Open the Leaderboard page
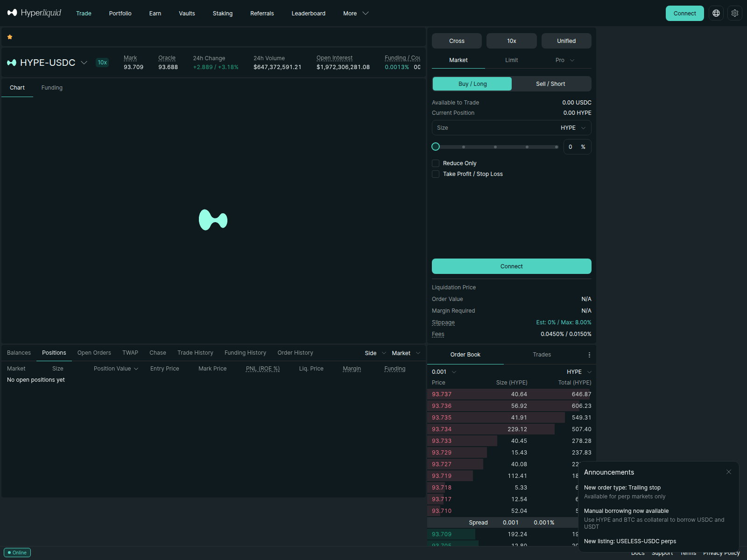 (309, 14)
